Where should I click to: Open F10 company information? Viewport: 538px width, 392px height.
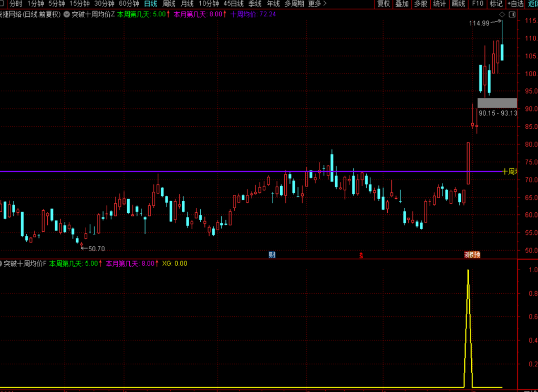(477, 4)
